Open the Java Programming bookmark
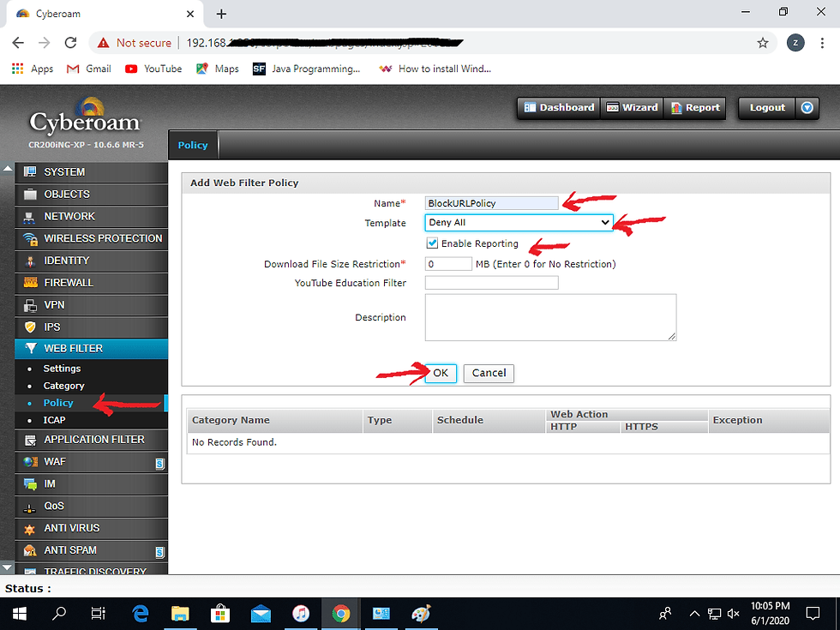The width and height of the screenshot is (840, 630). (x=307, y=69)
